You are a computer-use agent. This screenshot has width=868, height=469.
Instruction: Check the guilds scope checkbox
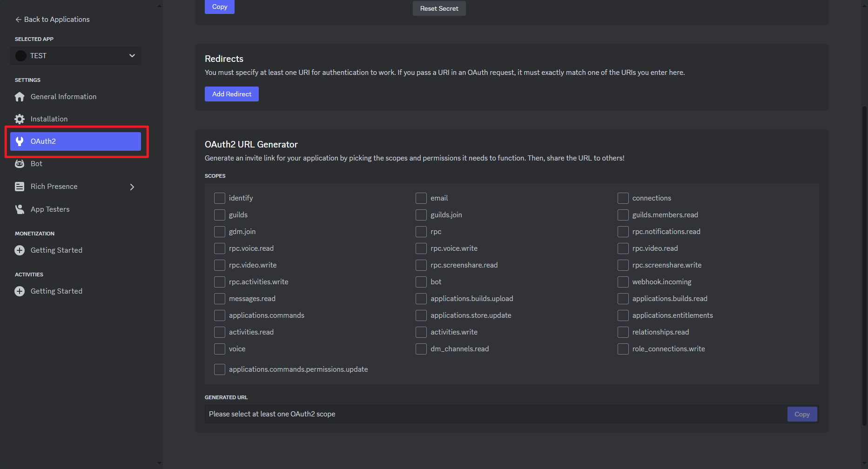pyautogui.click(x=220, y=215)
